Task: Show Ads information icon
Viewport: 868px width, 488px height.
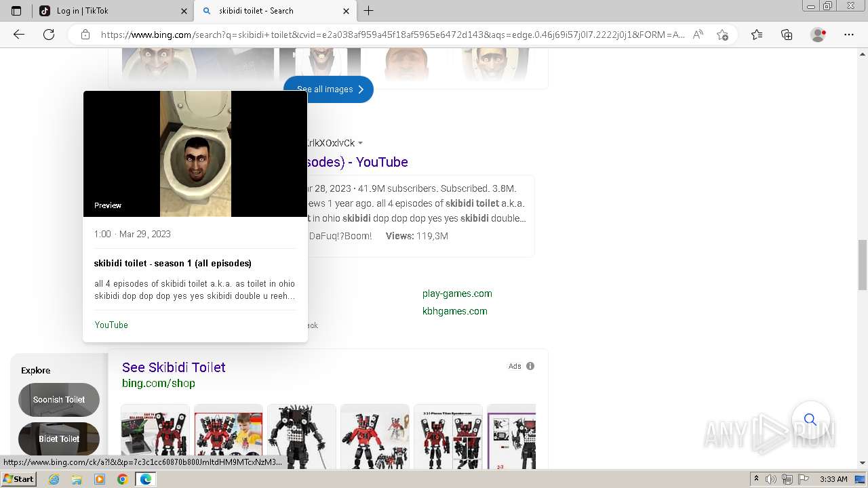Action: coord(530,366)
